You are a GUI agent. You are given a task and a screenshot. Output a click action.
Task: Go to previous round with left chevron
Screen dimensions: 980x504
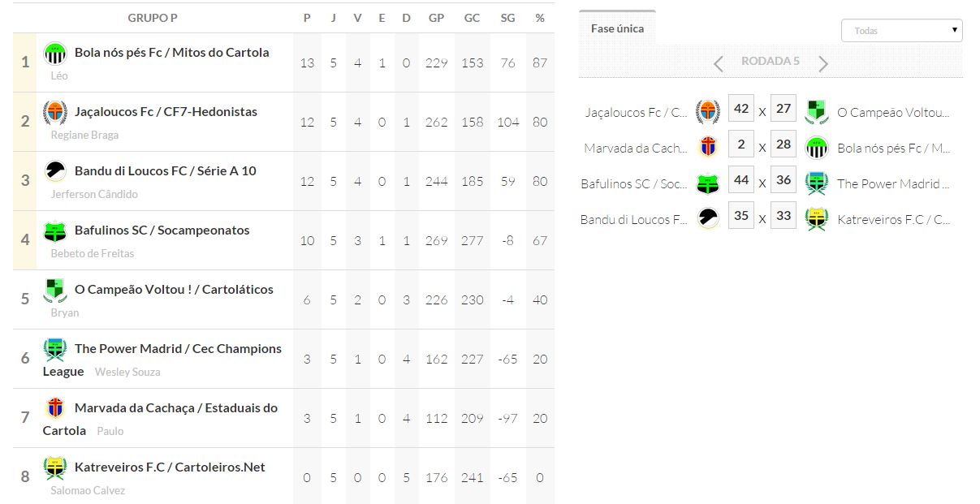(718, 63)
